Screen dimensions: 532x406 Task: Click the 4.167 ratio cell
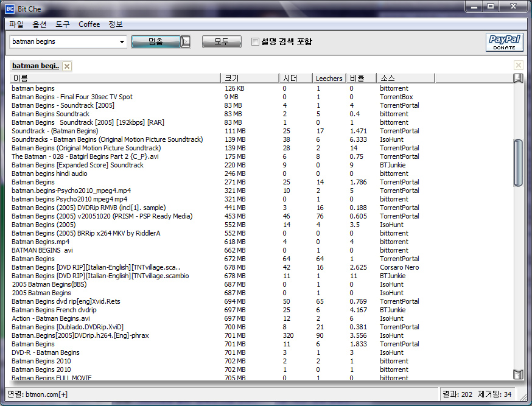(x=359, y=310)
